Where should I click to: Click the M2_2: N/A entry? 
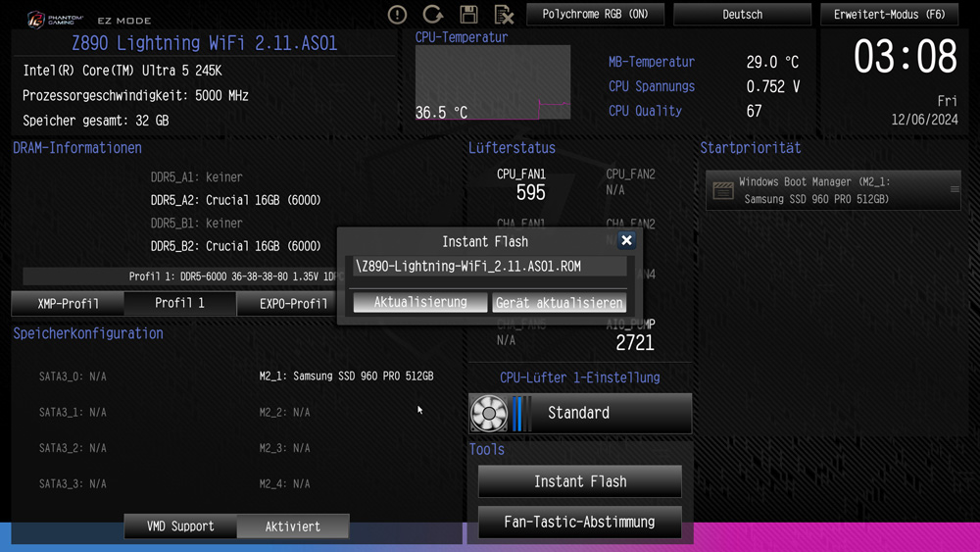pos(284,413)
